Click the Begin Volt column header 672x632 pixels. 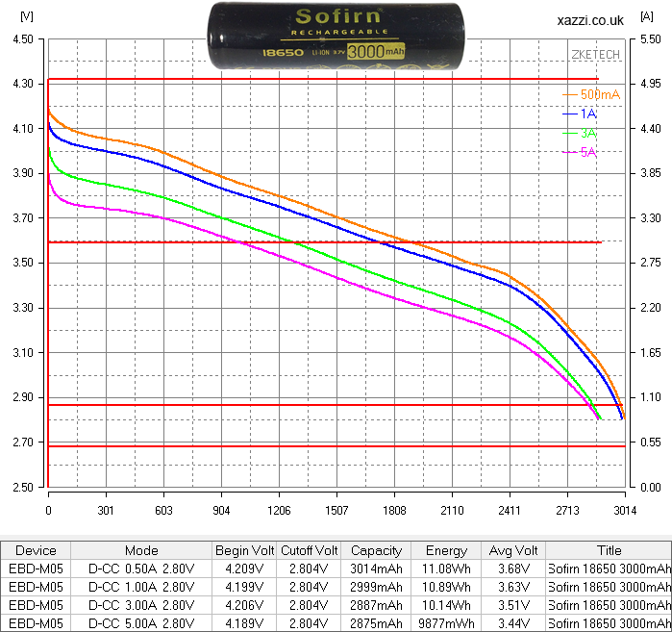tap(245, 550)
